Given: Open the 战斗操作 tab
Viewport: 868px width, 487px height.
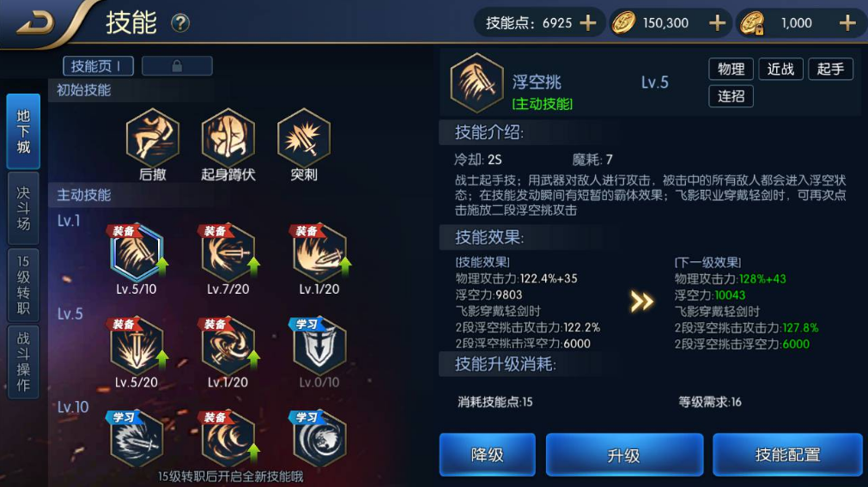Looking at the screenshot, I should click(23, 362).
